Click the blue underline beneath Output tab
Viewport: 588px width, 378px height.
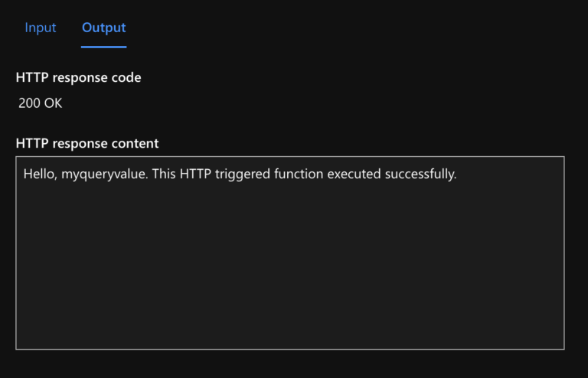(x=103, y=47)
